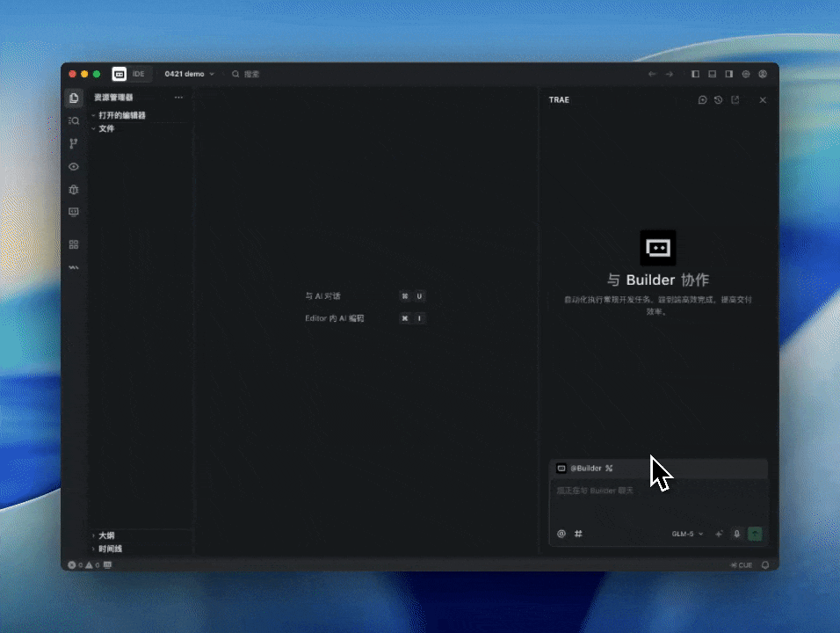840x633 pixels.
Task: Click the green send message button
Action: click(755, 534)
